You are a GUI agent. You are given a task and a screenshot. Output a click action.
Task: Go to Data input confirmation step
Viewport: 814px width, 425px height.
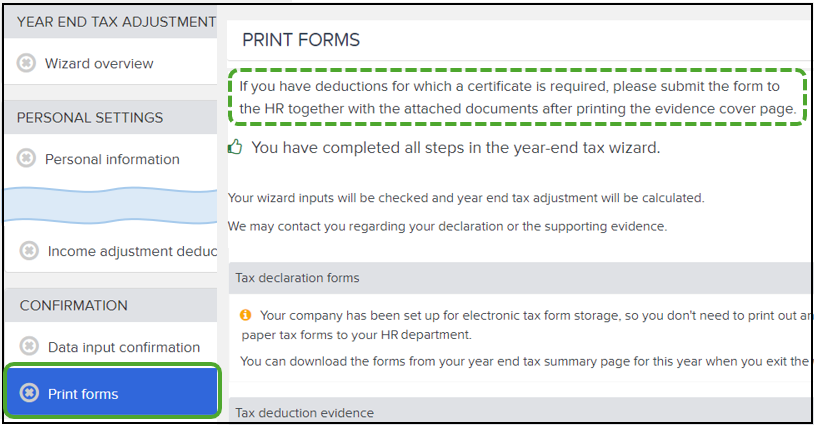[x=111, y=346]
